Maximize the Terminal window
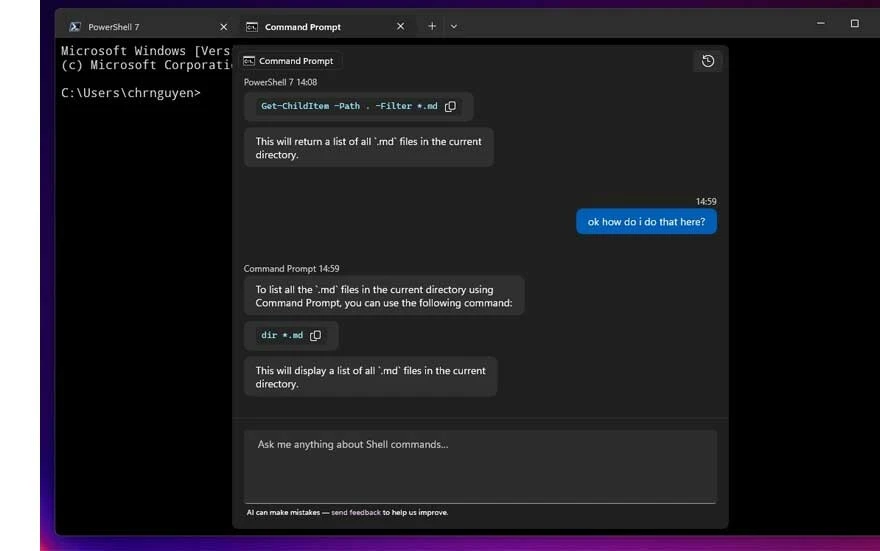Image resolution: width=880 pixels, height=551 pixels. click(854, 24)
